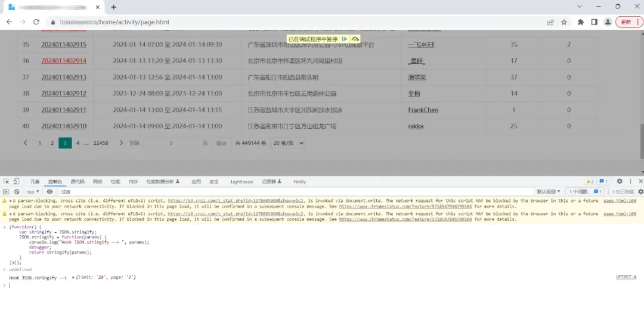
Task: Click the red 更新 browser update button
Action: click(x=628, y=22)
